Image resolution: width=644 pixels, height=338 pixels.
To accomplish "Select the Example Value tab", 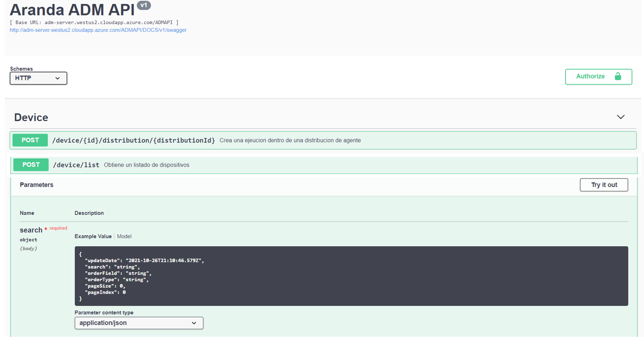I will point(93,236).
